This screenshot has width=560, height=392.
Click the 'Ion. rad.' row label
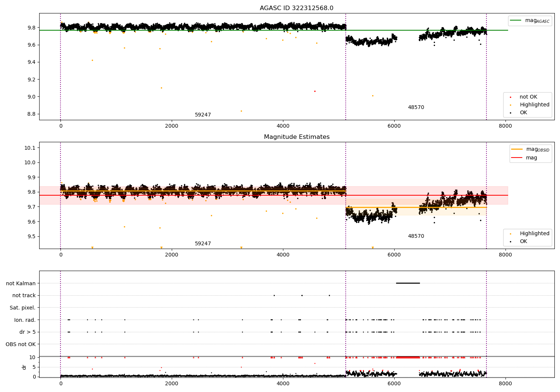(x=25, y=320)
